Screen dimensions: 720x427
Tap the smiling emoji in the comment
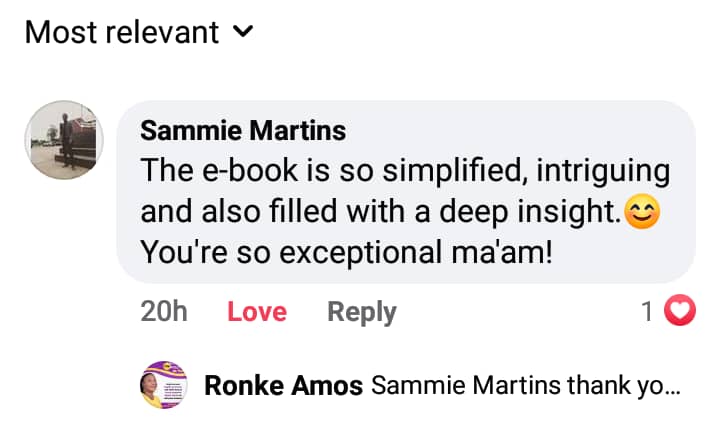(641, 212)
